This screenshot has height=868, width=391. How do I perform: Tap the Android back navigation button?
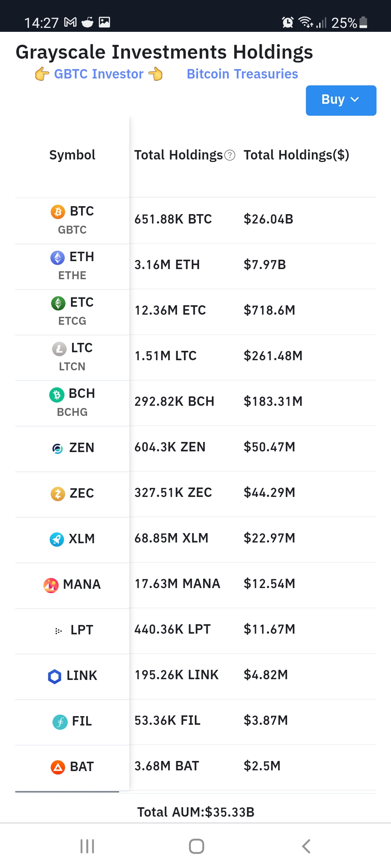306,846
